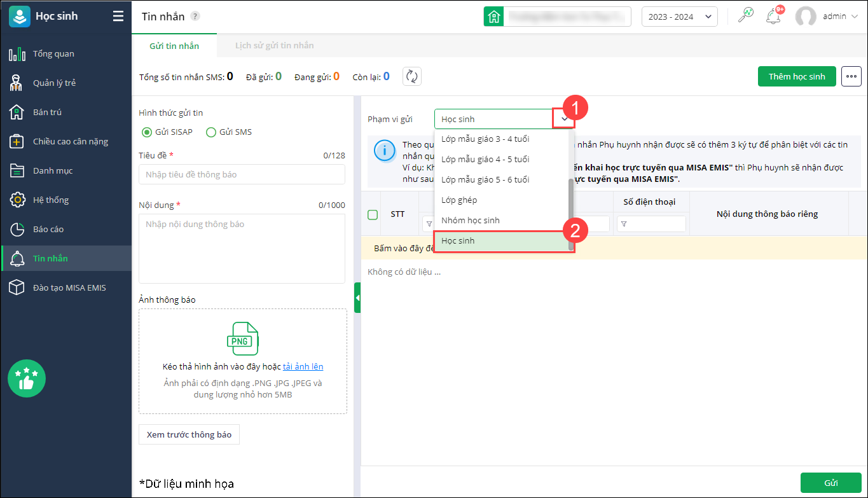Screen dimensions: 868x498
Task: Open Hệ thống settings menu
Action: tap(66, 200)
